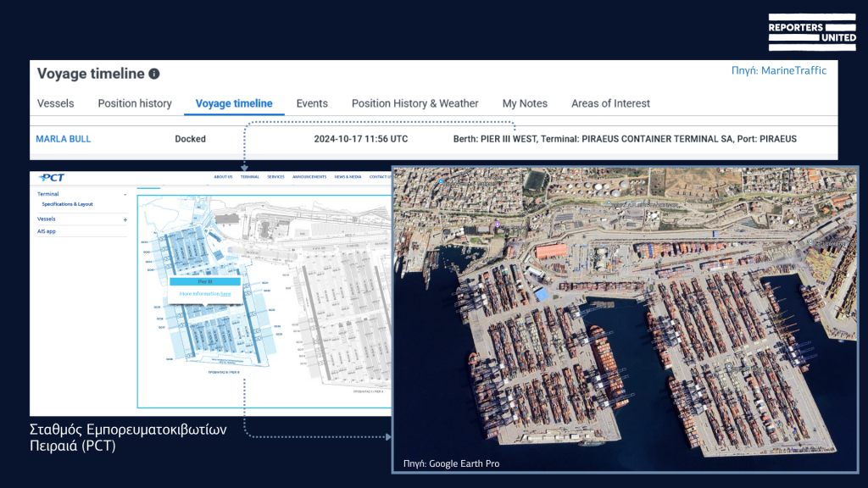Click the 'here' link in Pier III popup

[x=225, y=293]
